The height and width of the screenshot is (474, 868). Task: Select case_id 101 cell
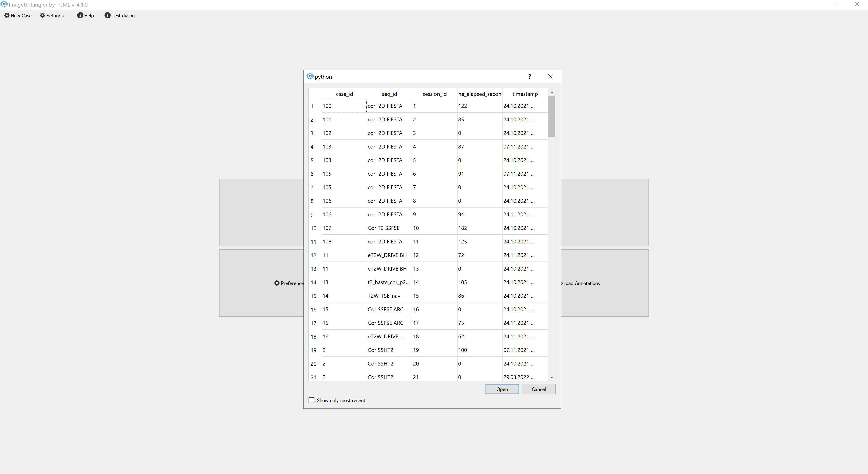coord(344,120)
